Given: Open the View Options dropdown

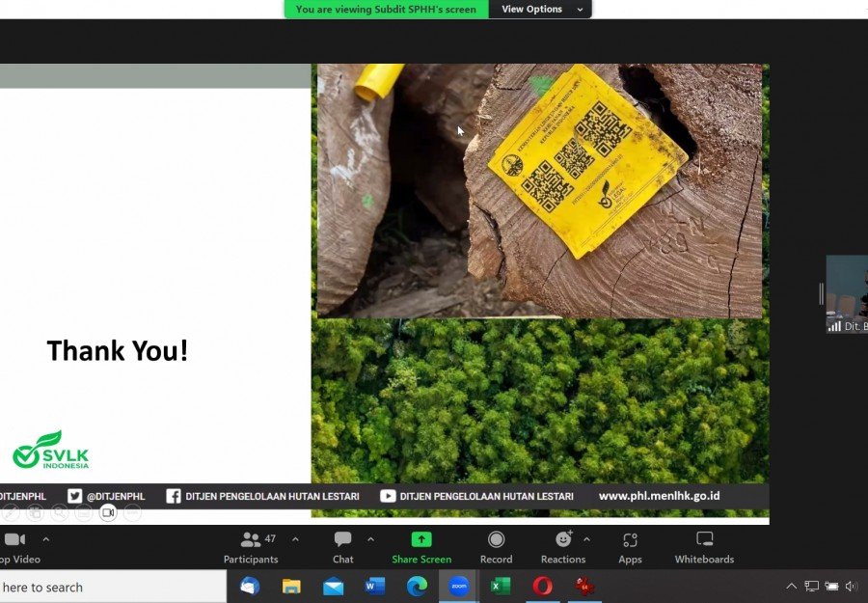Looking at the screenshot, I should tap(540, 9).
